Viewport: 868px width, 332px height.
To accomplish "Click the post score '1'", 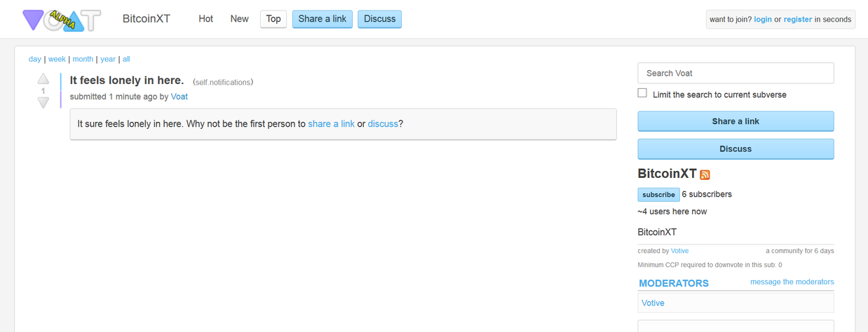I will pyautogui.click(x=43, y=91).
